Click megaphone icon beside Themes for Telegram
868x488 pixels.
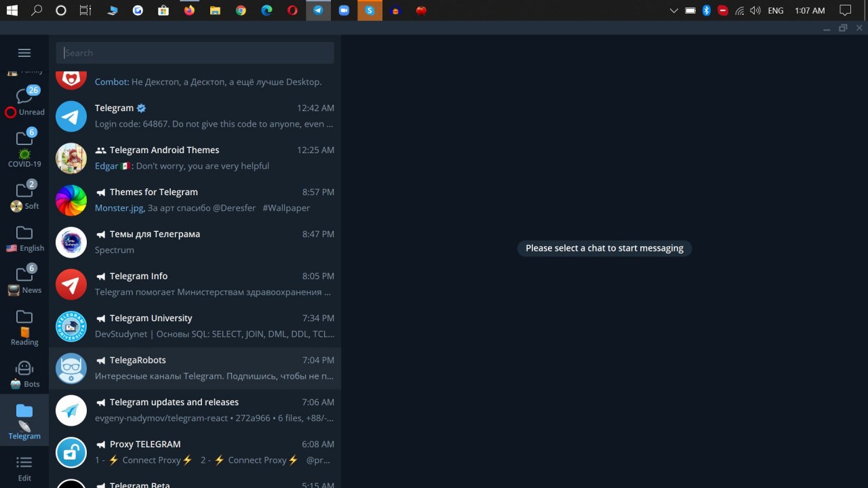pyautogui.click(x=101, y=192)
